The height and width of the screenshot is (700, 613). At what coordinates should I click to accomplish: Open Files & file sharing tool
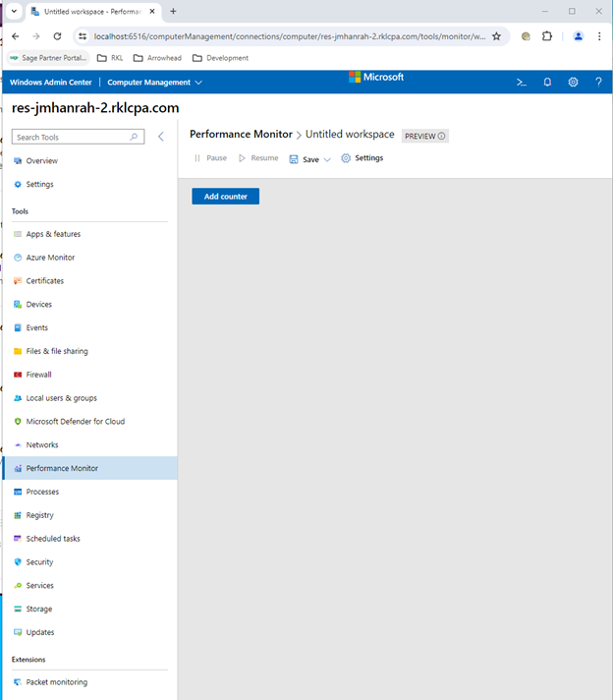(90, 351)
